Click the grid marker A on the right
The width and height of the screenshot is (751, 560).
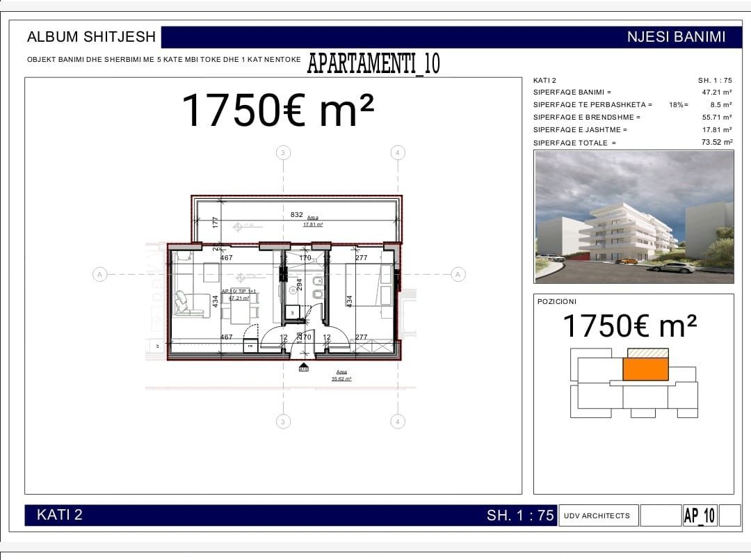coord(458,275)
